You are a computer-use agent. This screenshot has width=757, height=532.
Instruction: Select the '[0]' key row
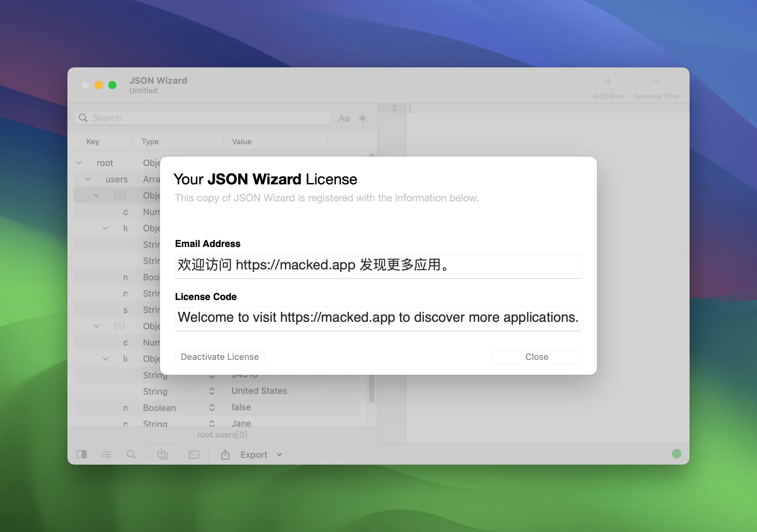coord(120,195)
